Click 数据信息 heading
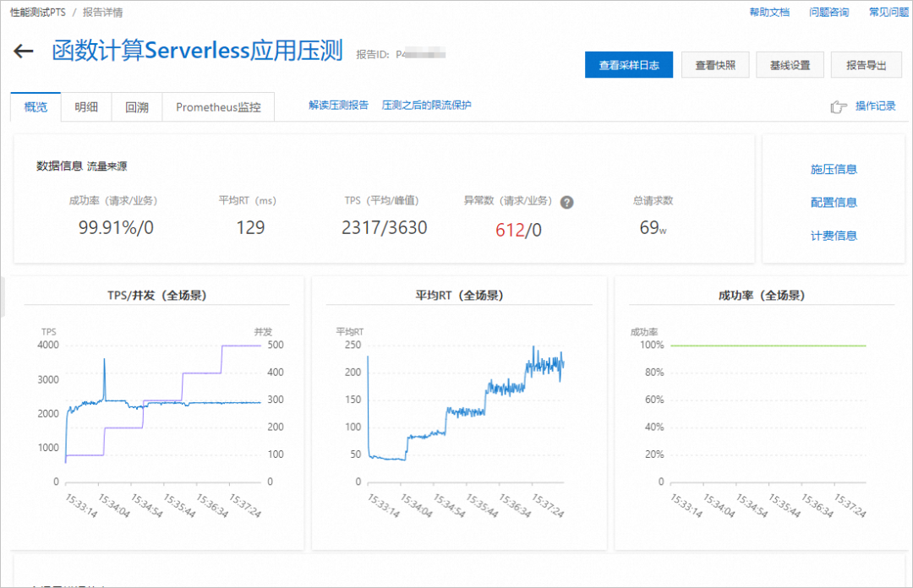This screenshot has height=588, width=913. pos(59,166)
